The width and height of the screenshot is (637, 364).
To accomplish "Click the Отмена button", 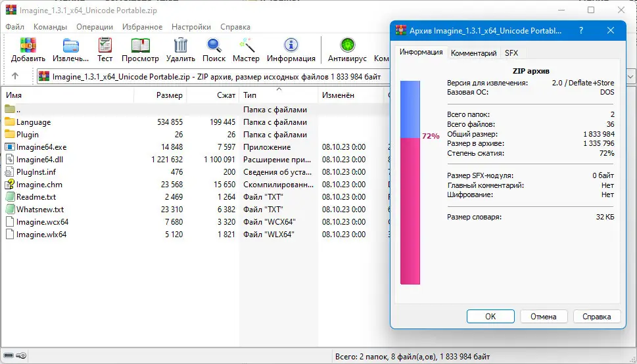I will click(544, 317).
